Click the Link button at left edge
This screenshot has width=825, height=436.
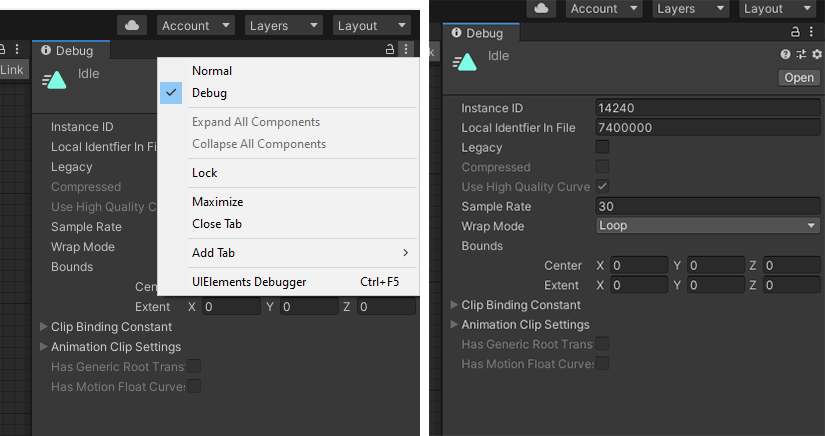tap(12, 70)
